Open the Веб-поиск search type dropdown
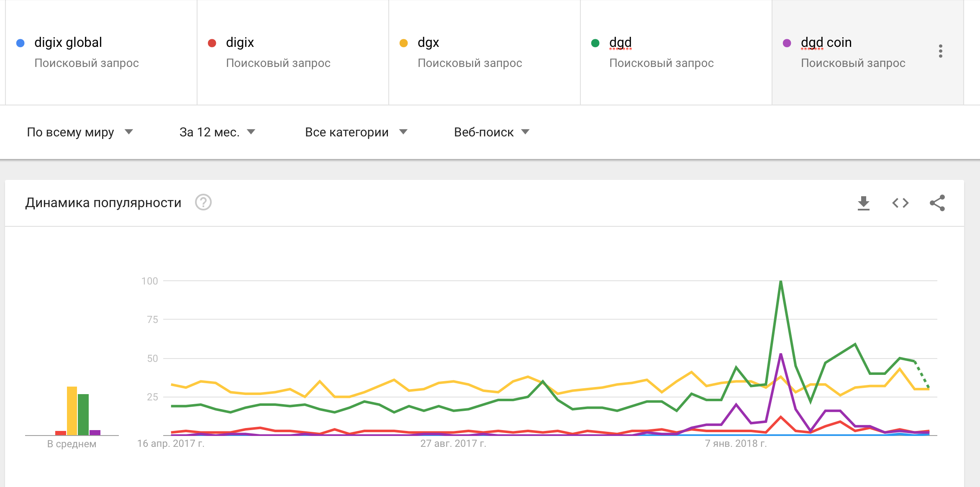Image resolution: width=980 pixels, height=487 pixels. [492, 132]
